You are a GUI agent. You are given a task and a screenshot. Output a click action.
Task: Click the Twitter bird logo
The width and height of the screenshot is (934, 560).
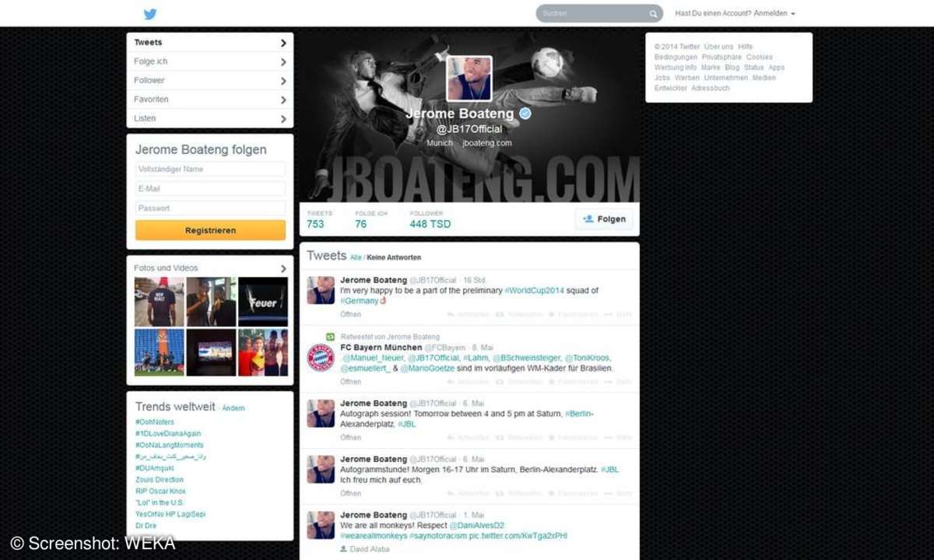(x=149, y=13)
